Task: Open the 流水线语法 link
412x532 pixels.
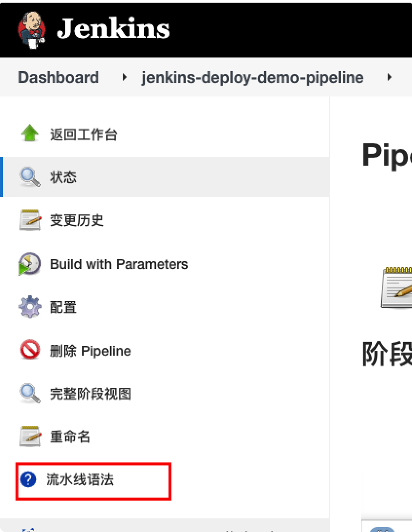Action: [x=80, y=480]
